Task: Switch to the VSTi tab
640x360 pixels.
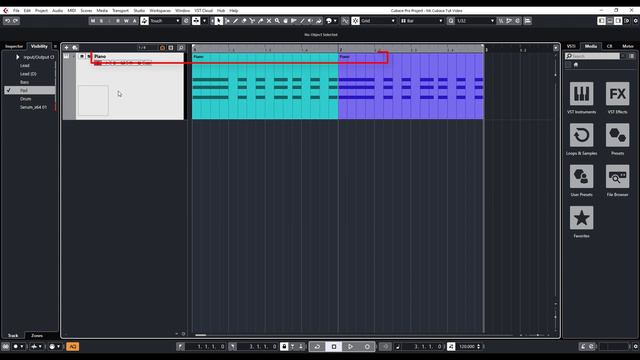Action: click(571, 46)
